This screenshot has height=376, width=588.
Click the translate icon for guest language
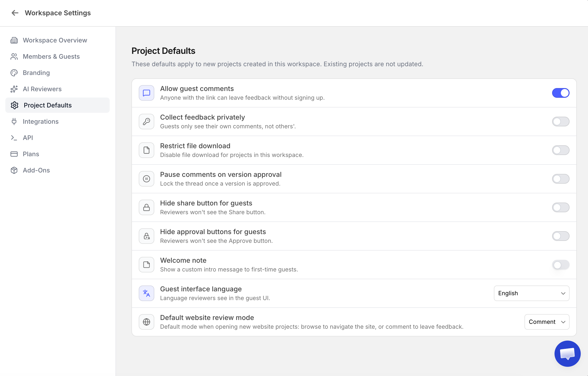coord(147,293)
